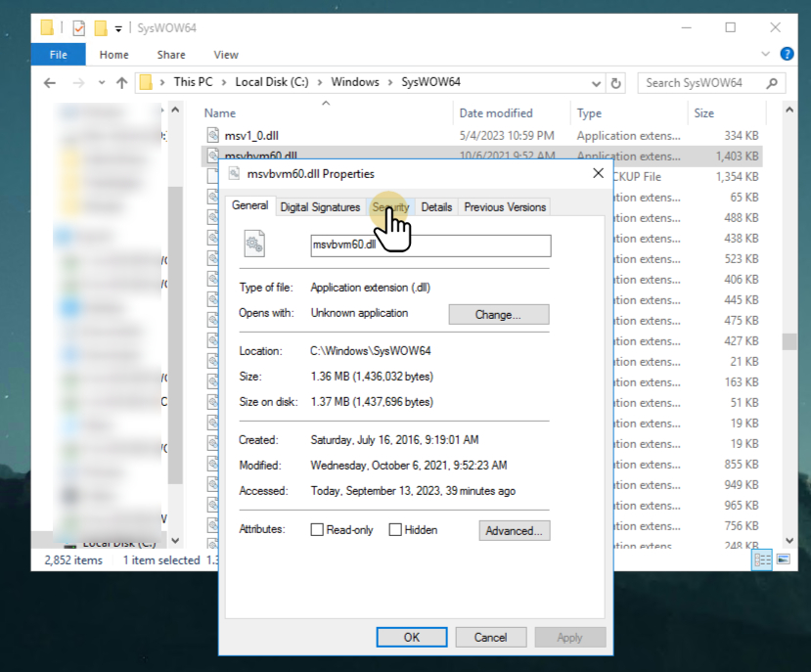Click Explorer title bar folder icon
Viewport: 811px width, 672px height.
pos(47,27)
